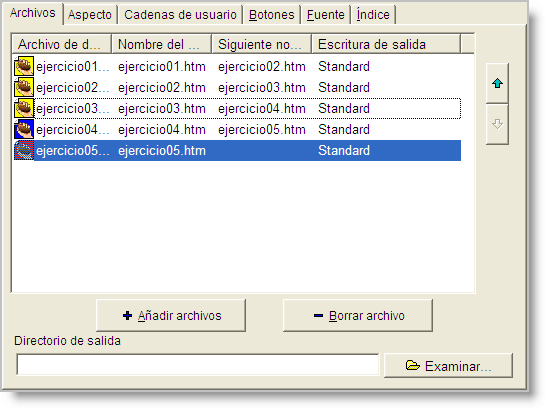Click the Directorio de salida input field

coord(198,365)
